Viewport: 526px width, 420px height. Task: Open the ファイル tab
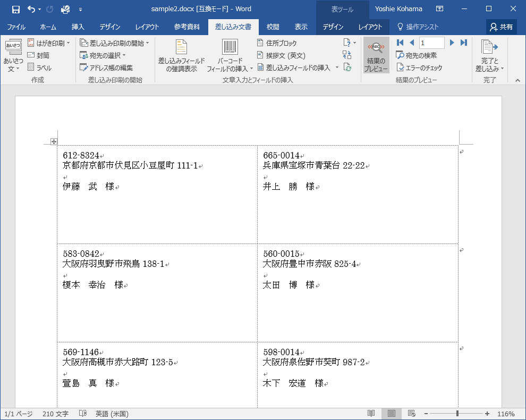pos(16,27)
